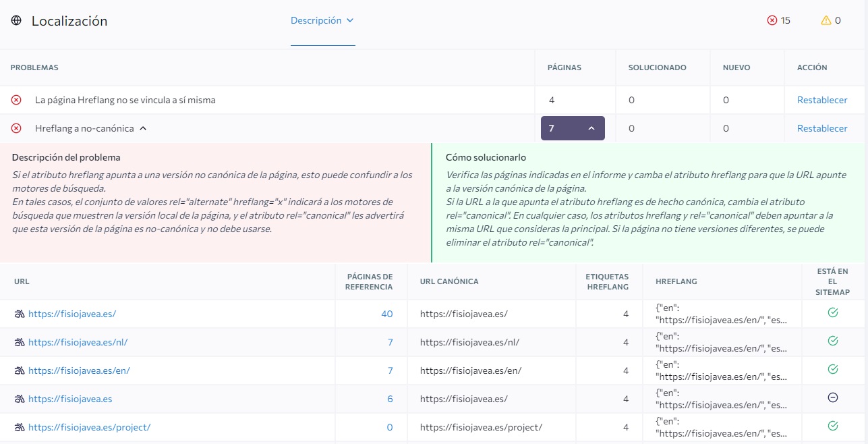Viewport: 868px width, 444px height.
Task: Click 'Cómo solucionarlo' heading
Action: (x=486, y=157)
